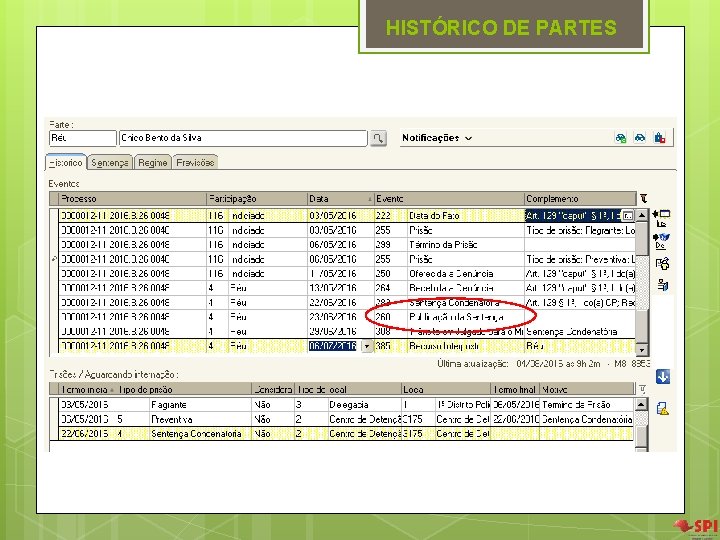Click the plain blue binoculars icon
This screenshot has width=720, height=540.
coord(640,138)
